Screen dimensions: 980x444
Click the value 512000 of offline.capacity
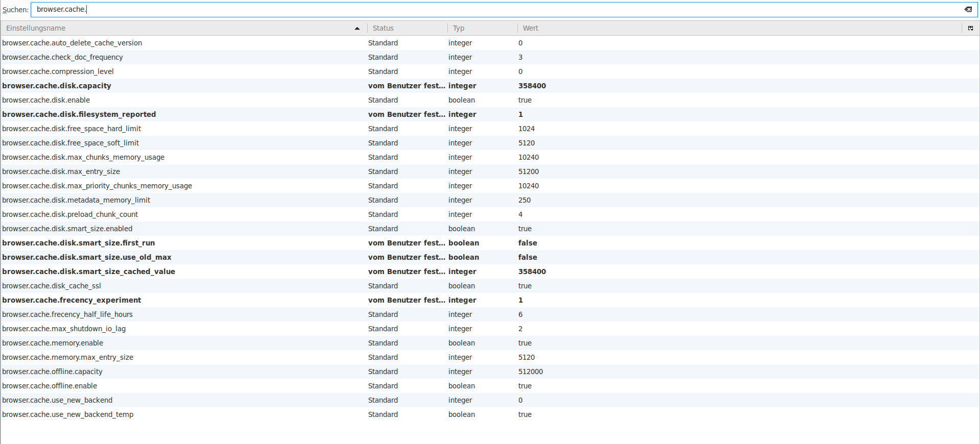pyautogui.click(x=531, y=372)
